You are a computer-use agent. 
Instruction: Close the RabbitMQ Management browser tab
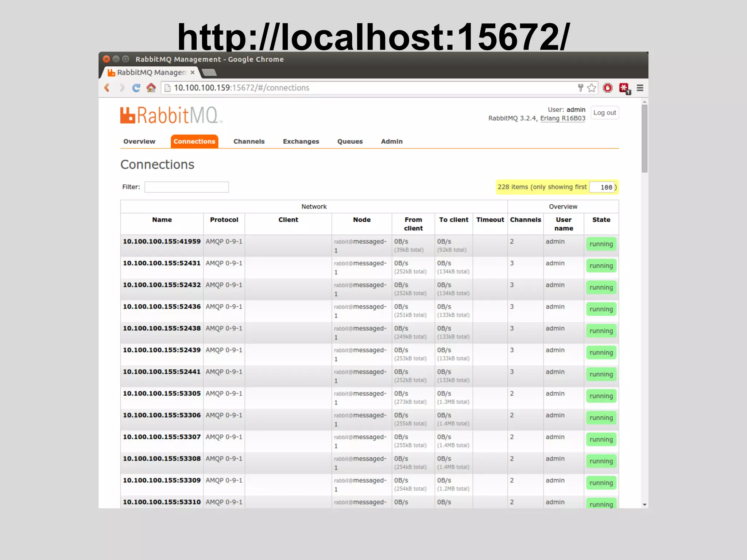pyautogui.click(x=193, y=73)
